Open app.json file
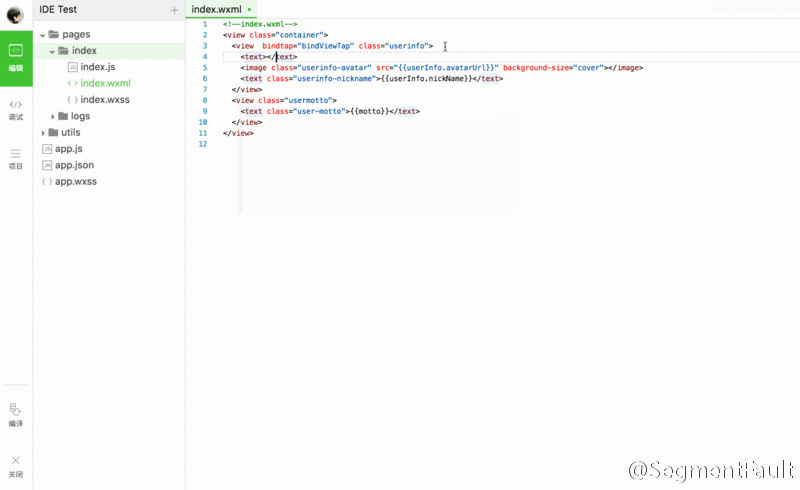This screenshot has width=800, height=490. pyautogui.click(x=74, y=165)
